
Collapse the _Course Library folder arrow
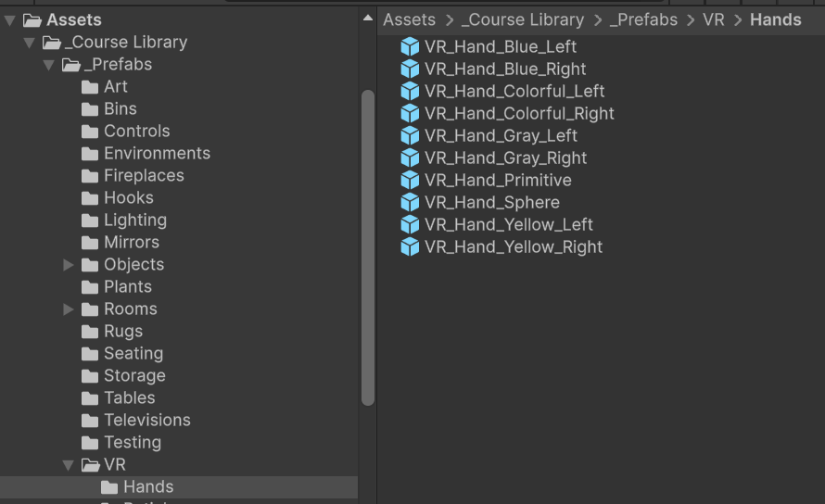pos(29,43)
